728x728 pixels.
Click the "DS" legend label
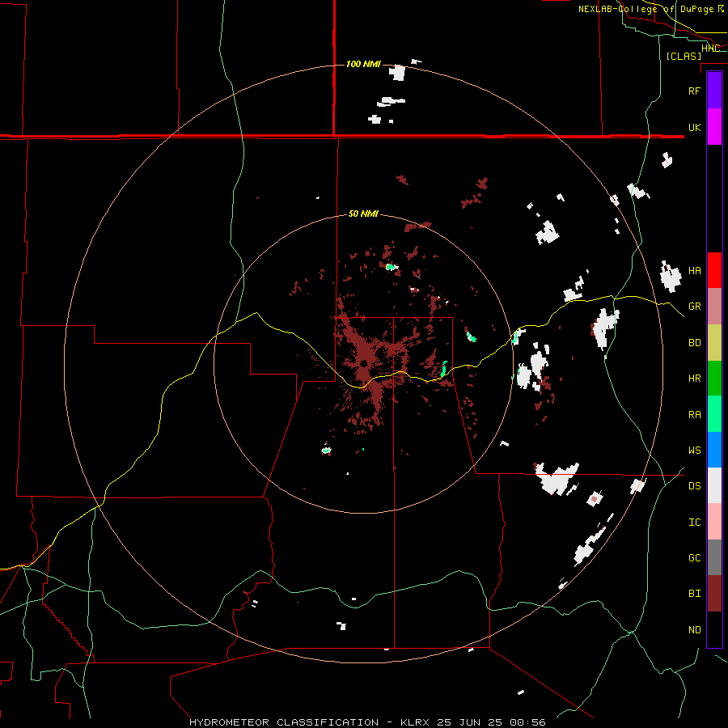coord(695,486)
